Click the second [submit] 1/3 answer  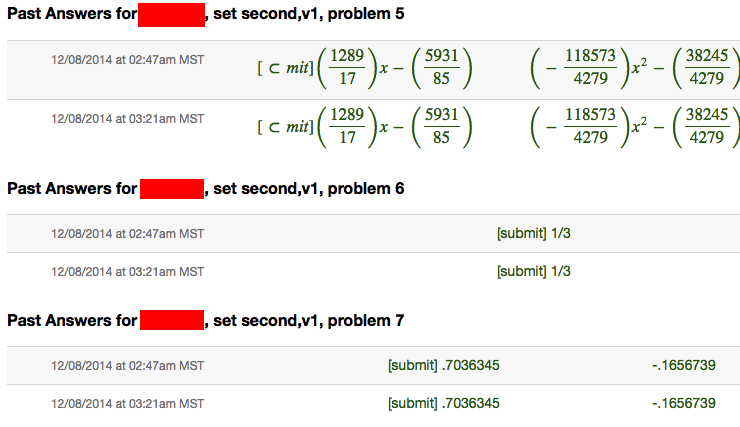coord(534,271)
